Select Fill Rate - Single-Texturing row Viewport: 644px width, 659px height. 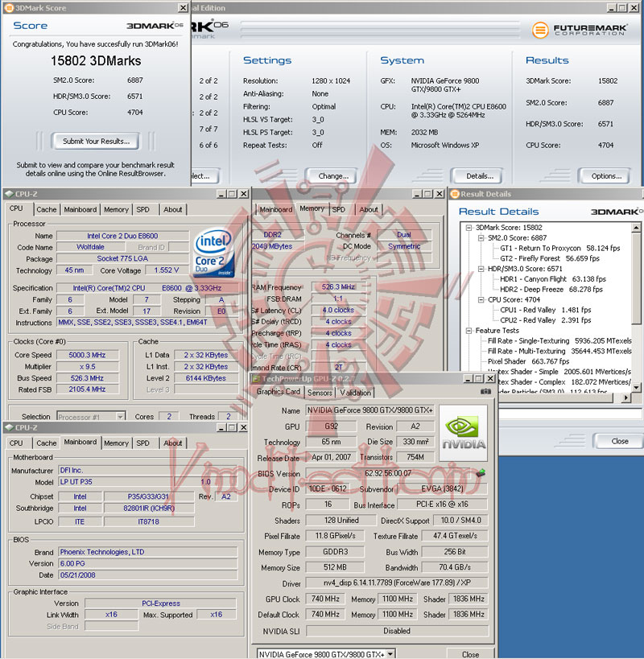559,341
